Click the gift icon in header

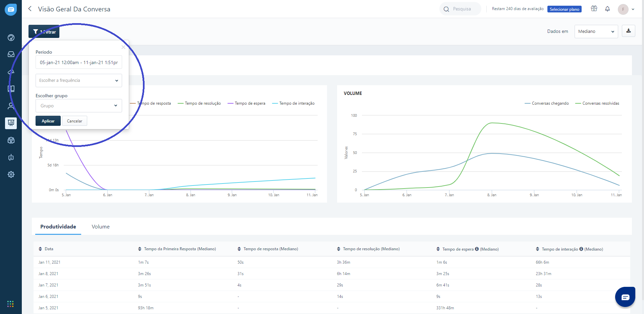point(594,9)
